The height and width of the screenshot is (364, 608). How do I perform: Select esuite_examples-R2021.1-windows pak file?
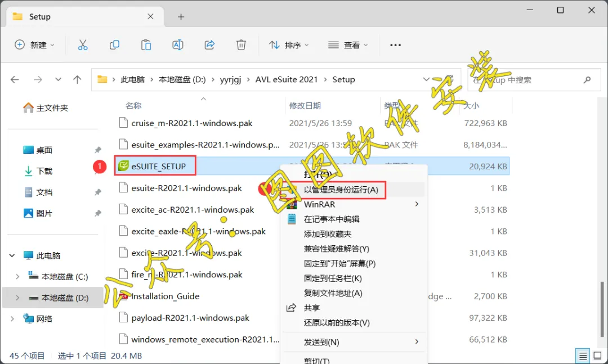coord(205,145)
